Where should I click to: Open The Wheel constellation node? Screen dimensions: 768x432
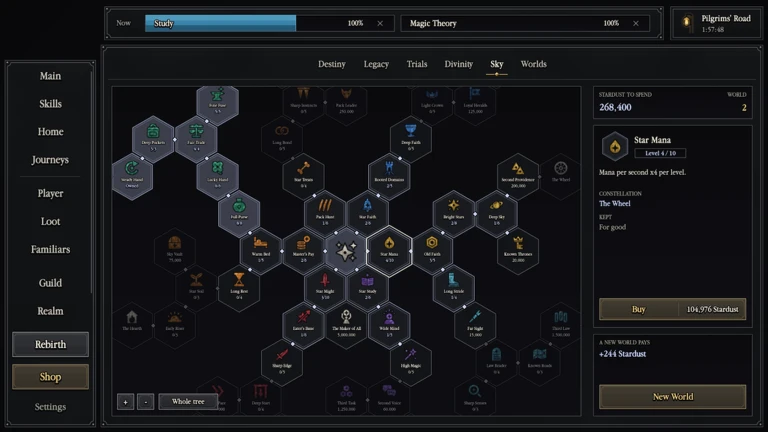coord(561,177)
